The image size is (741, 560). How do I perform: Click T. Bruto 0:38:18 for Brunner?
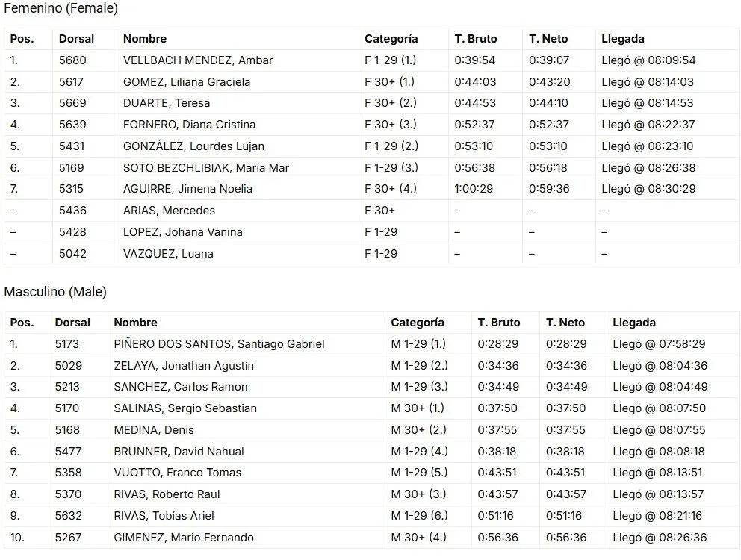tap(497, 451)
